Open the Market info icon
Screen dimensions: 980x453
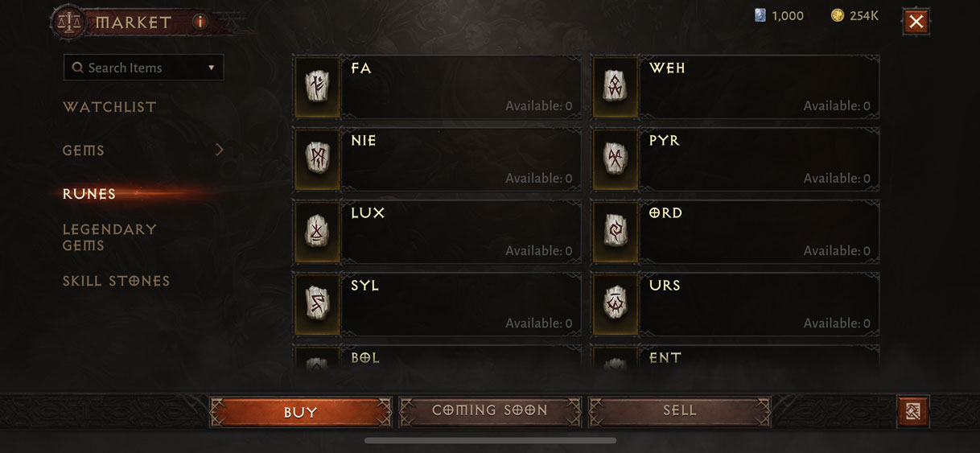(200, 22)
